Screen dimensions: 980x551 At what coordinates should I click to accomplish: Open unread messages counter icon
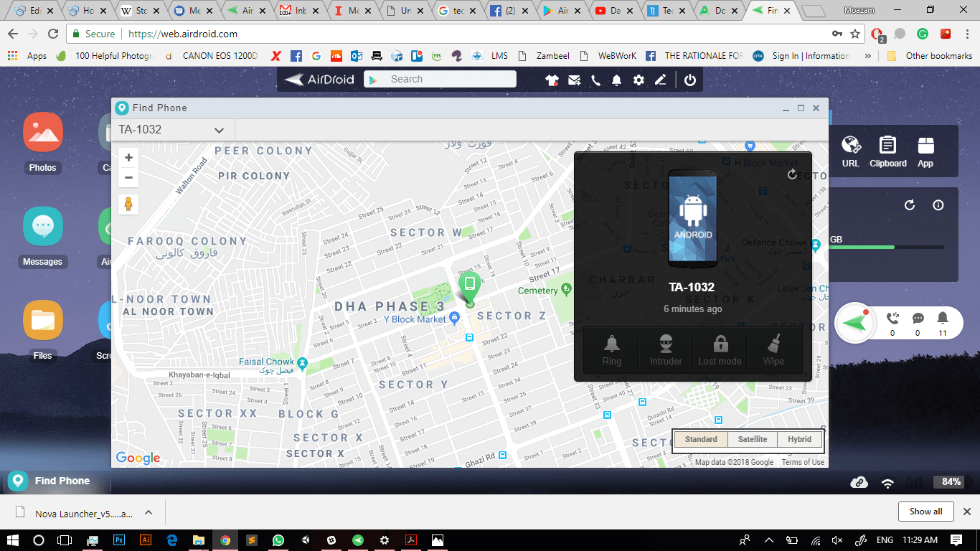click(x=918, y=319)
